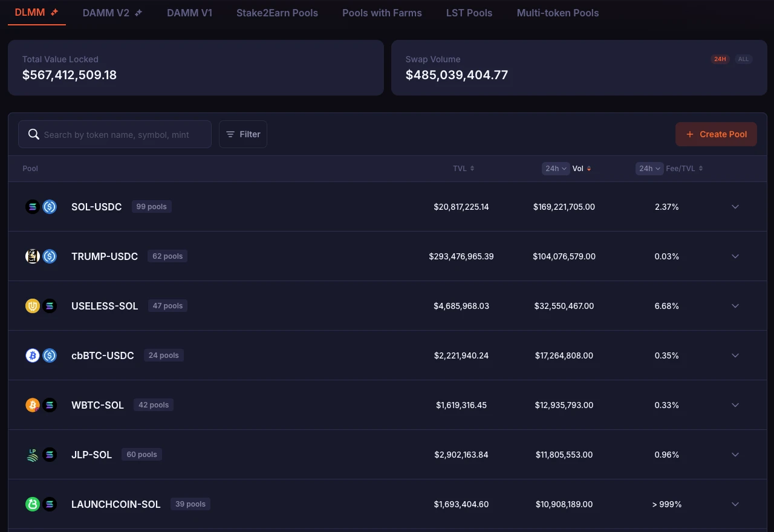
Task: Toggle swap volume to 24H
Action: point(720,59)
